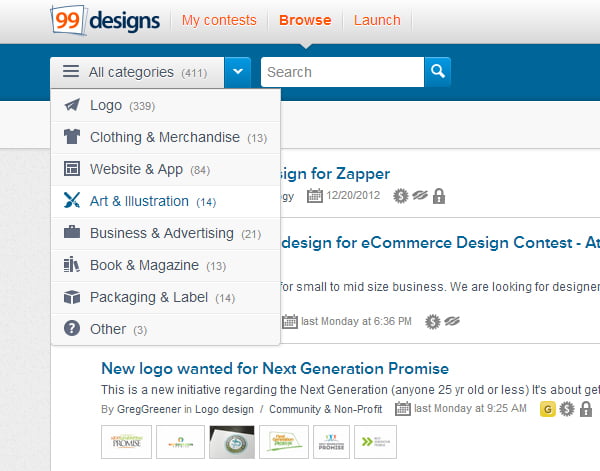The height and width of the screenshot is (471, 600).
Task: Choose Business & Advertising category
Action: [x=165, y=233]
